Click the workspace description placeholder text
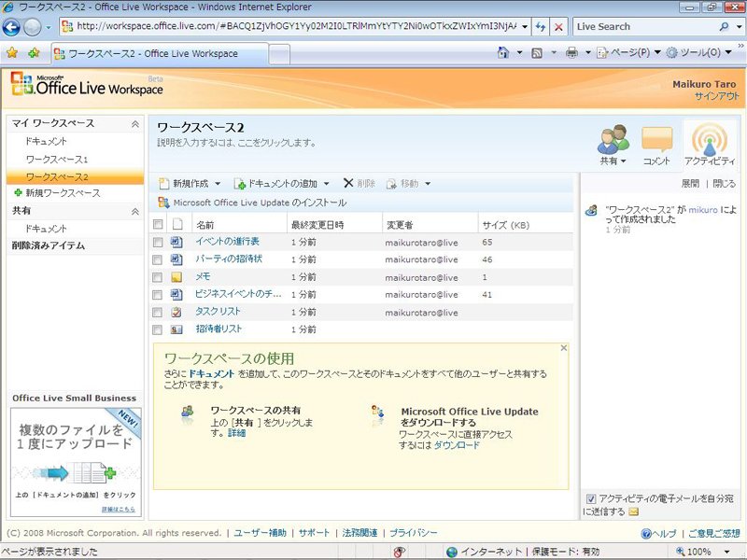Viewport: 747px width, 560px height. (236, 143)
